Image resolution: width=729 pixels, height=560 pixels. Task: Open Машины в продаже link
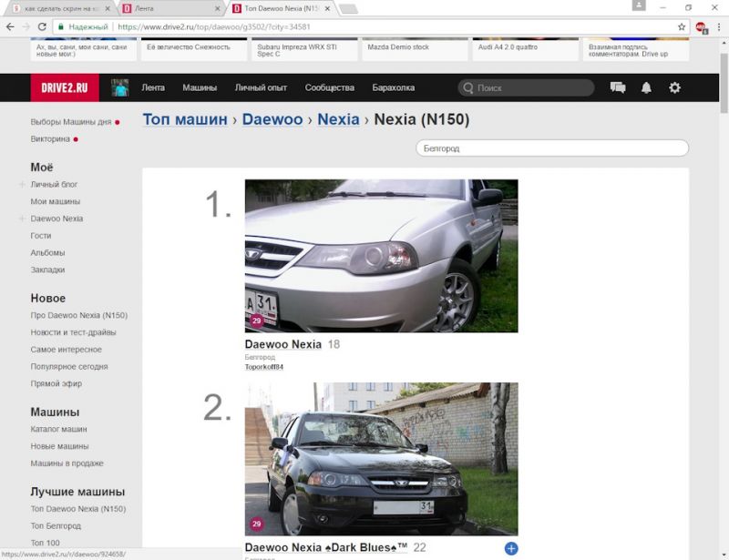click(67, 463)
